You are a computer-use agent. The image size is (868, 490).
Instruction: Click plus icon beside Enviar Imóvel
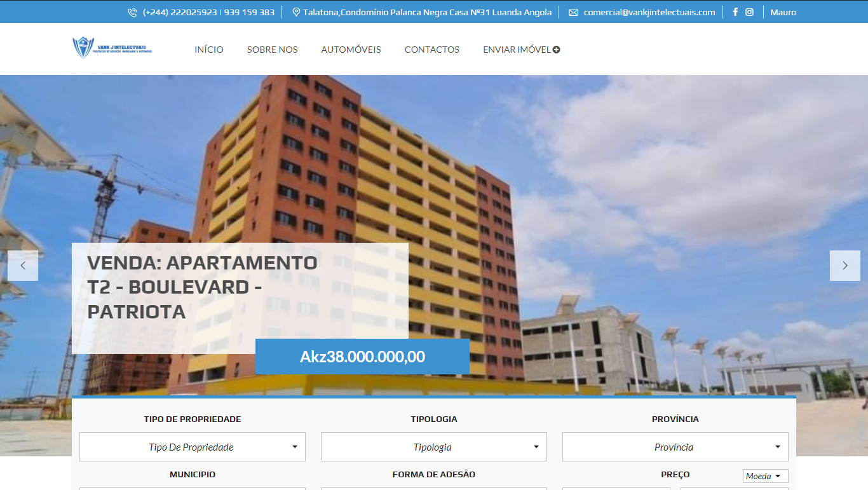tap(557, 50)
